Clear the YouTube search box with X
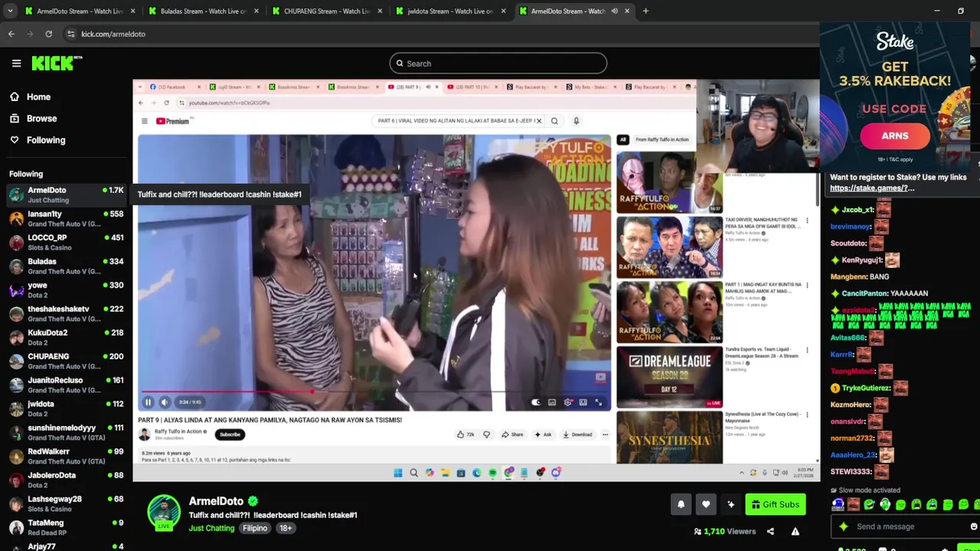980x551 pixels. click(539, 121)
